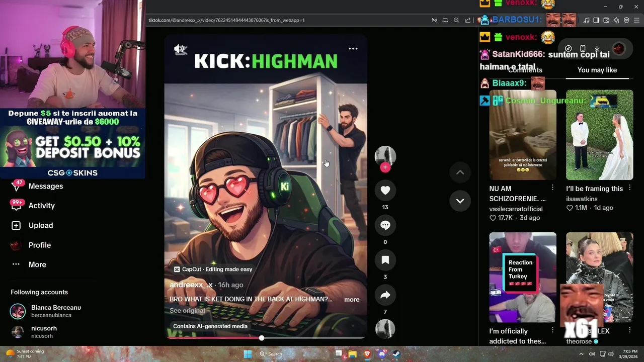
Task: Follow creator with the red plus badge
Action: tap(385, 167)
